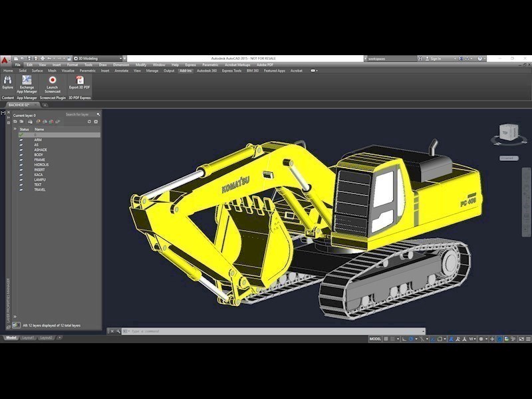Click the Plot printer icon
532x399 pixels.
(43, 59)
